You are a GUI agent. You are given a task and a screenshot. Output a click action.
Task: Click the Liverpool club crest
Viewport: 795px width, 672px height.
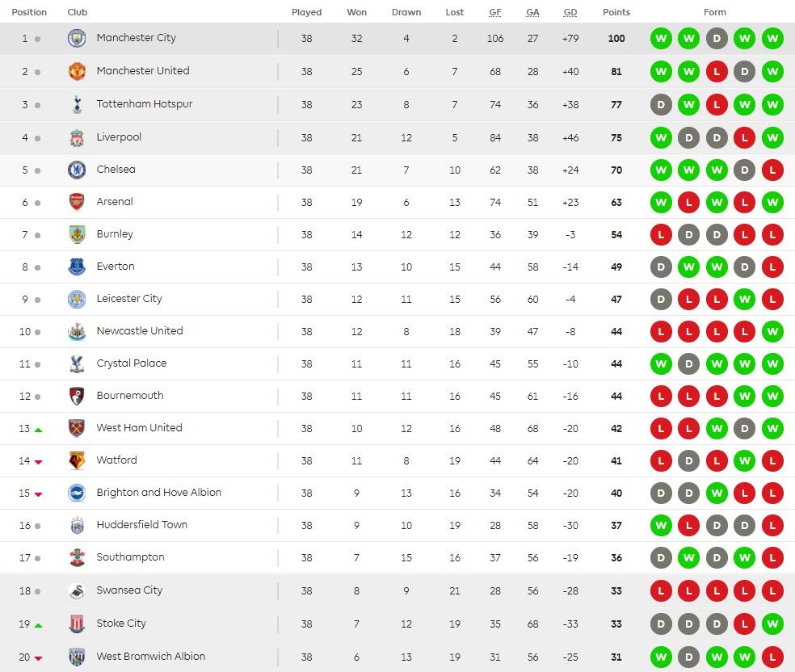77,137
